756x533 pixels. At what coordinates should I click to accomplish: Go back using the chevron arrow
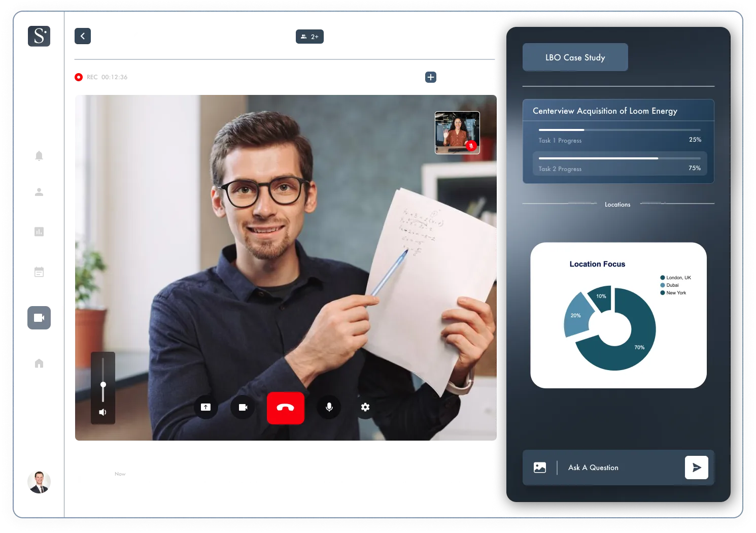pyautogui.click(x=83, y=36)
